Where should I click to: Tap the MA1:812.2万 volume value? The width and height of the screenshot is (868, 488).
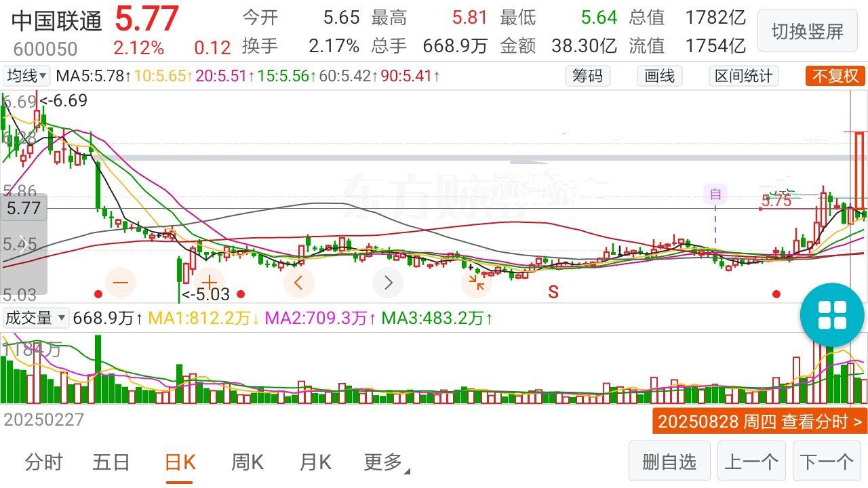point(203,317)
